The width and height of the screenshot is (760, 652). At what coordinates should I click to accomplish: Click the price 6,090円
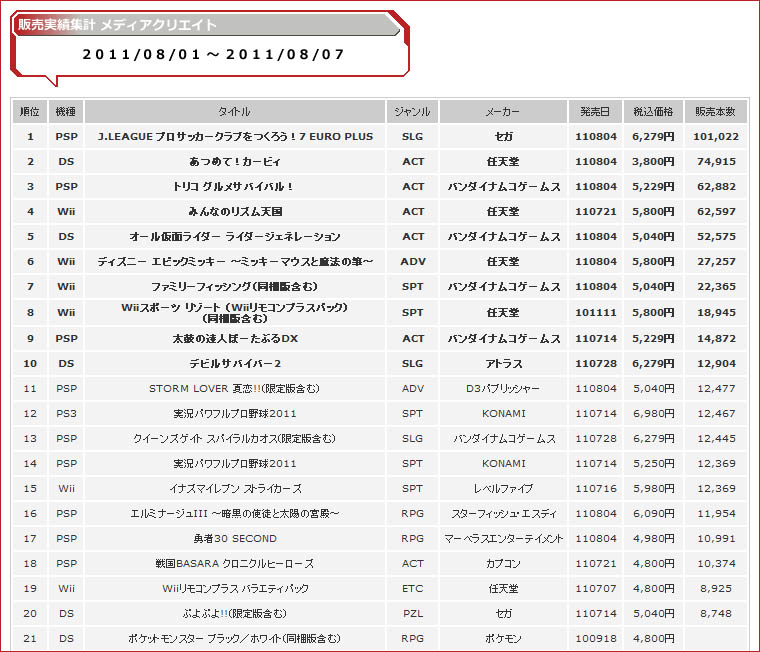[x=653, y=514]
